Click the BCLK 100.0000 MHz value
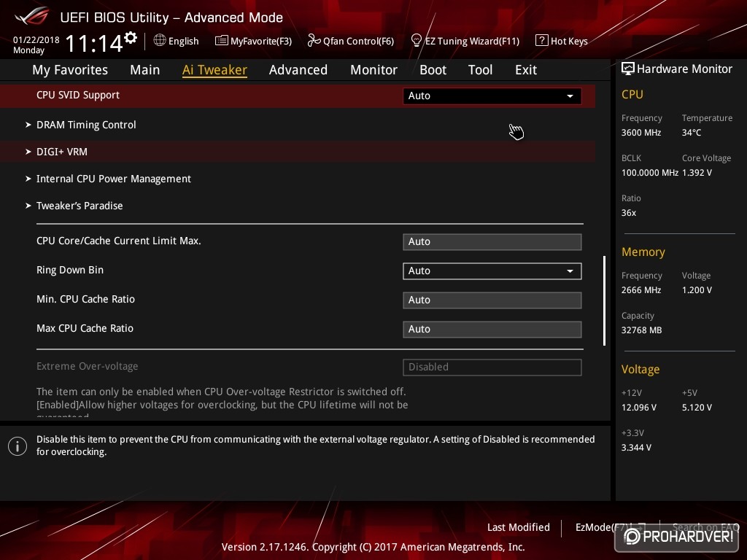The height and width of the screenshot is (560, 747). pyautogui.click(x=650, y=173)
